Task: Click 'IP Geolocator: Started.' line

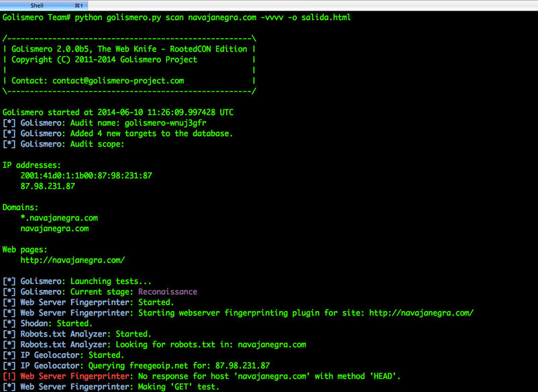Action: [64, 355]
